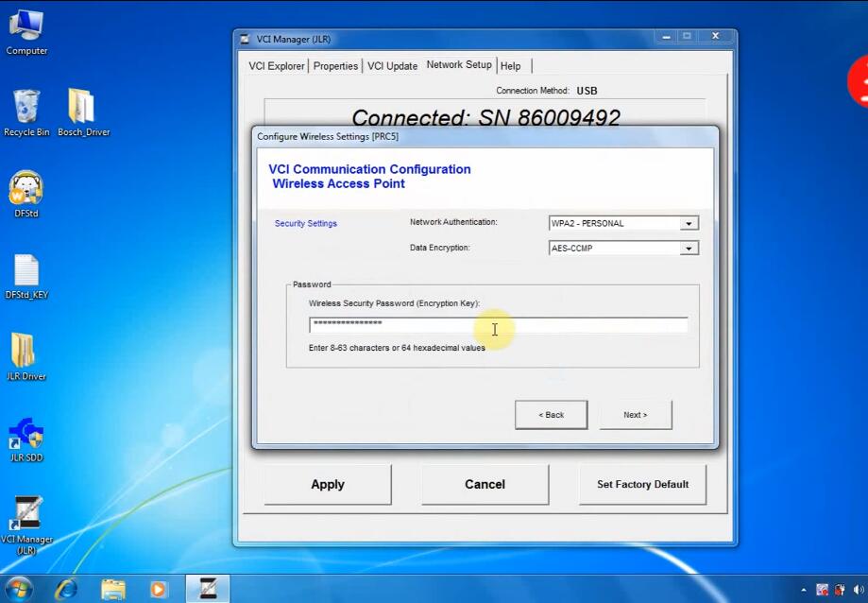Click the 'Connection Method:' label
This screenshot has width=868, height=603.
(x=533, y=90)
